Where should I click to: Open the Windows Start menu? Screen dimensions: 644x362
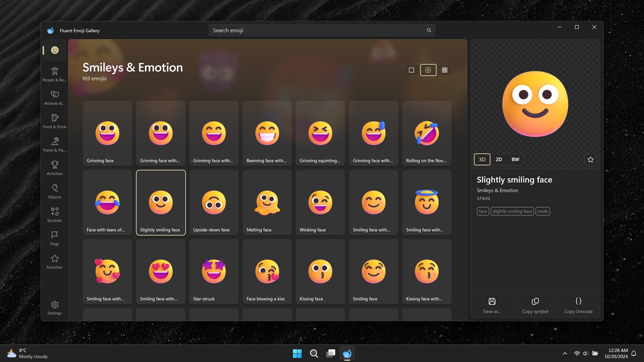pyautogui.click(x=297, y=354)
